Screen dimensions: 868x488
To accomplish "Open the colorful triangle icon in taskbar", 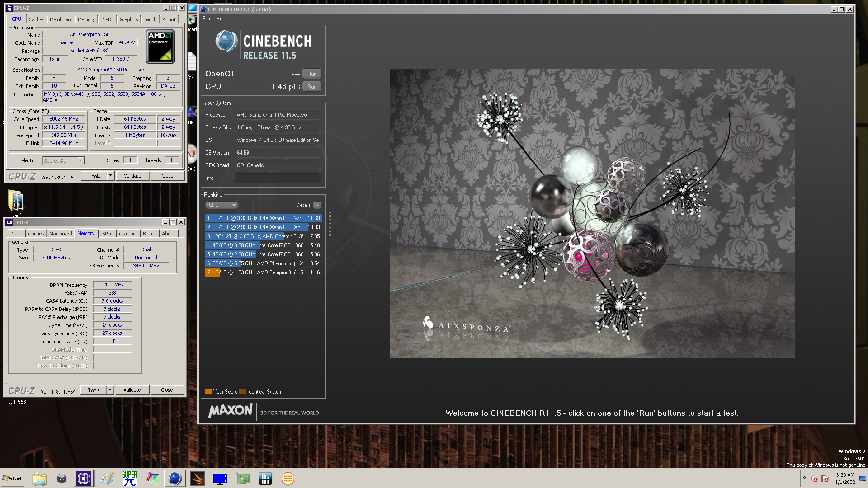I will pyautogui.click(x=152, y=479).
